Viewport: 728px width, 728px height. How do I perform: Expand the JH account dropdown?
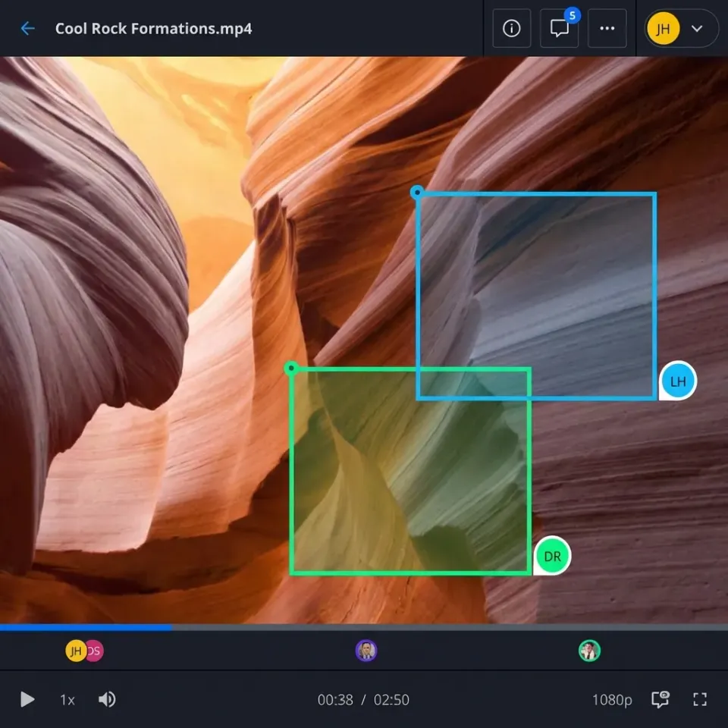[x=698, y=28]
